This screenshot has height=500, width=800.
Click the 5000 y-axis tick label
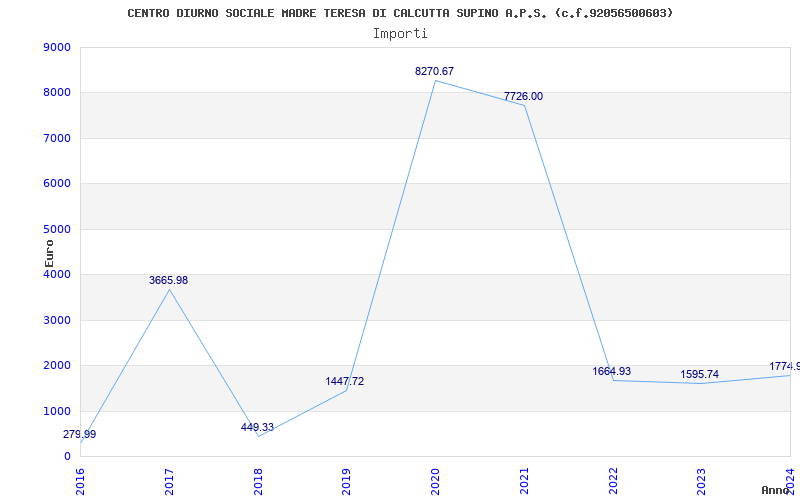coord(57,229)
